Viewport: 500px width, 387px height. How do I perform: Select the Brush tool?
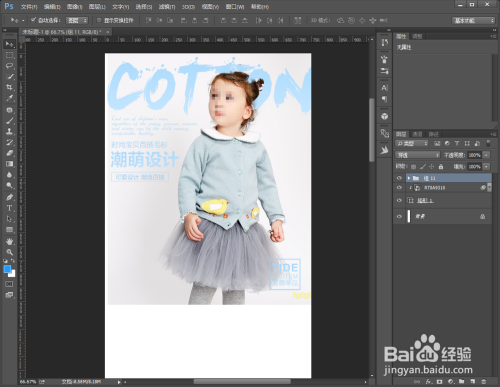(9, 121)
